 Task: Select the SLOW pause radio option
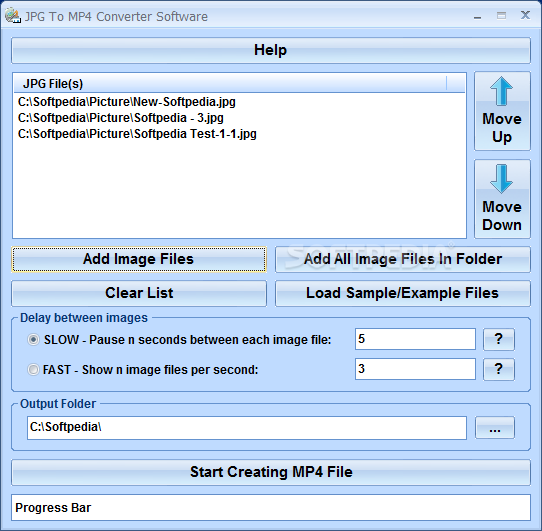pyautogui.click(x=33, y=340)
